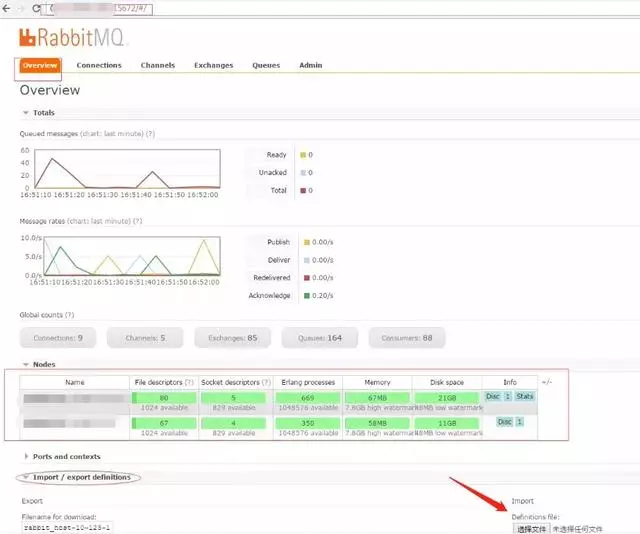Viewport: 640px width, 534px height.
Task: Click the Ready yellow color swatch
Action: [303, 155]
